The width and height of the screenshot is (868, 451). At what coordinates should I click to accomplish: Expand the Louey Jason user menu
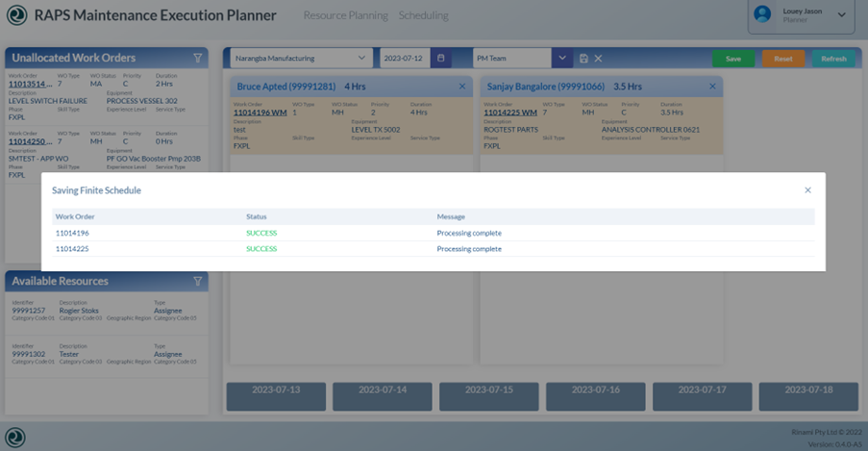click(x=842, y=14)
